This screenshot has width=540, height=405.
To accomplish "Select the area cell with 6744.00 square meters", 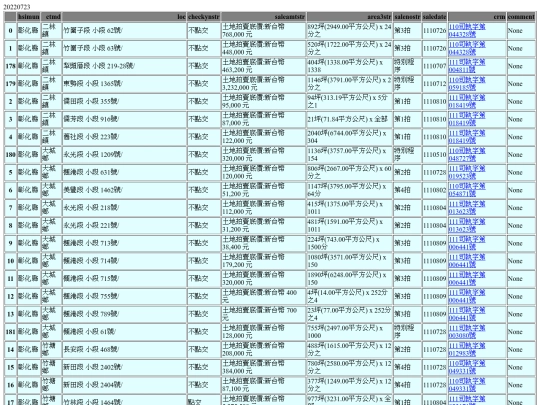I will click(x=350, y=137).
